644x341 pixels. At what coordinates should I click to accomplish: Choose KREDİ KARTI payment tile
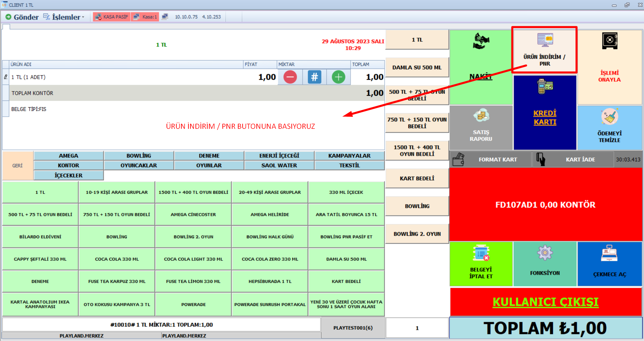545,113
